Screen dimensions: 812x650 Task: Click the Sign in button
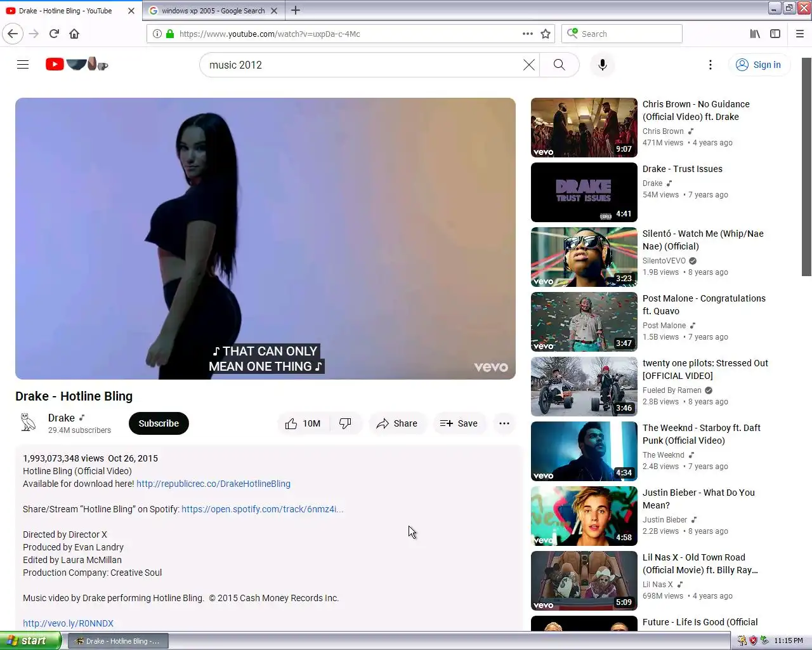759,65
